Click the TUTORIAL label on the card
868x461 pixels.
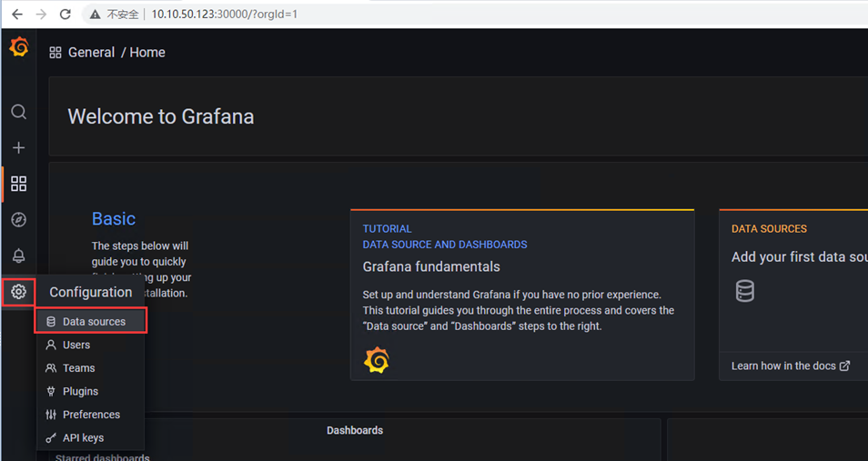click(x=387, y=229)
